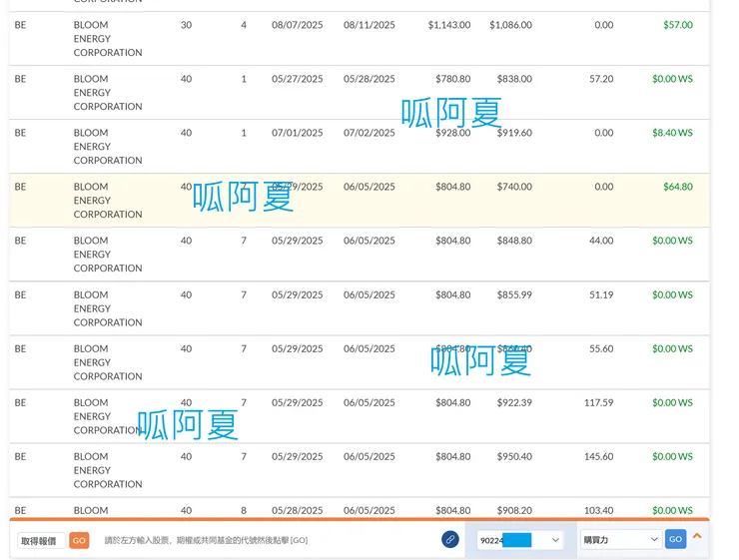739x560 pixels.
Task: Click the 145.60 adjustment value
Action: [598, 457]
